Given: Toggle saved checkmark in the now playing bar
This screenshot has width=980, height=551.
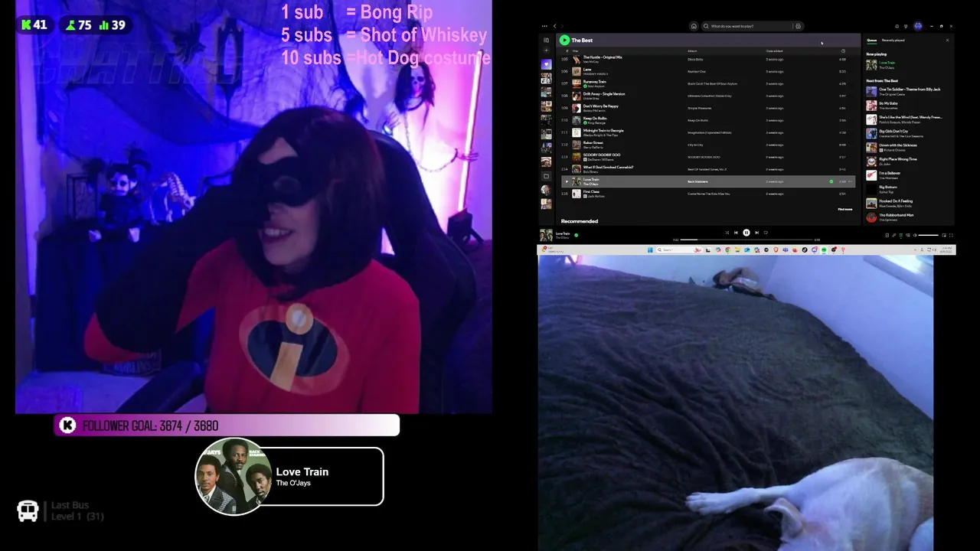Looking at the screenshot, I should [576, 235].
